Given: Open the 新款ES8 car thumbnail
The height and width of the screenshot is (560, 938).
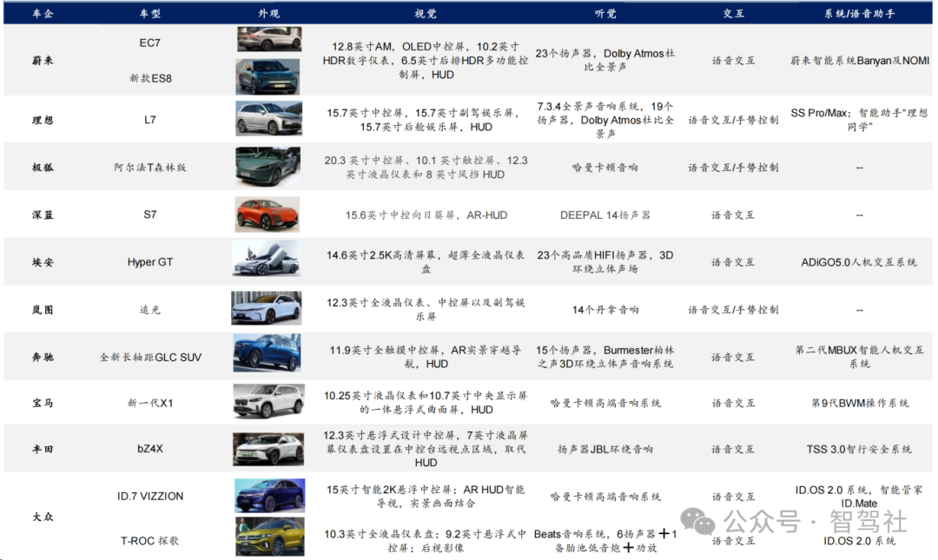Looking at the screenshot, I should coord(268,76).
